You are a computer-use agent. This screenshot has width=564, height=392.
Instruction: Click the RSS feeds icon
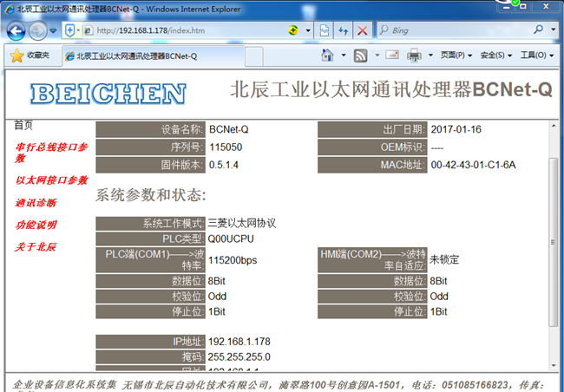[x=360, y=56]
